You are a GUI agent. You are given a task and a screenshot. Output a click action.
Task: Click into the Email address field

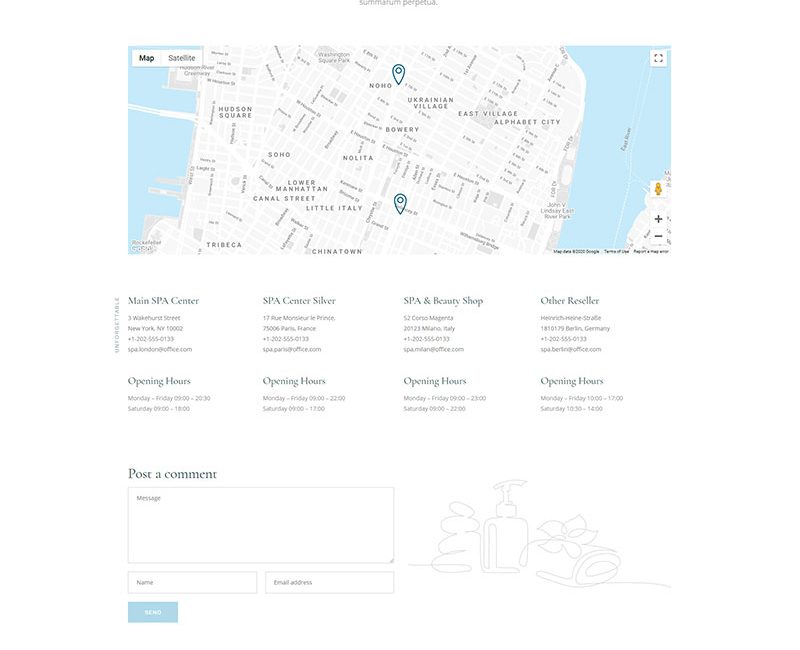329,582
